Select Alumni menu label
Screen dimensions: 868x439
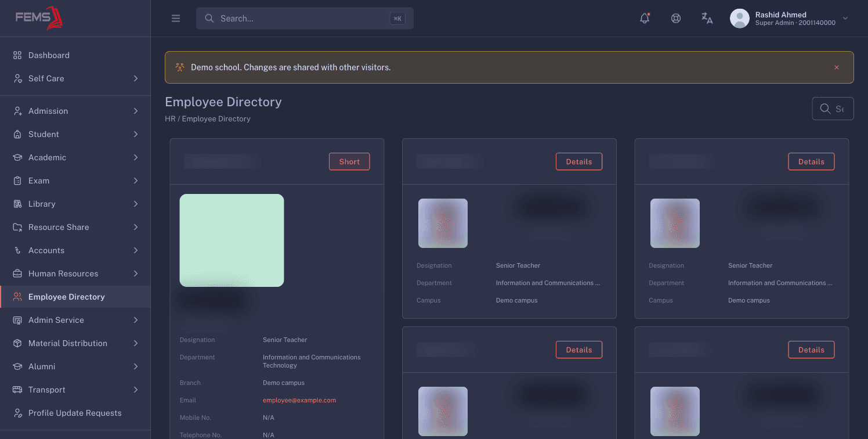tap(42, 366)
